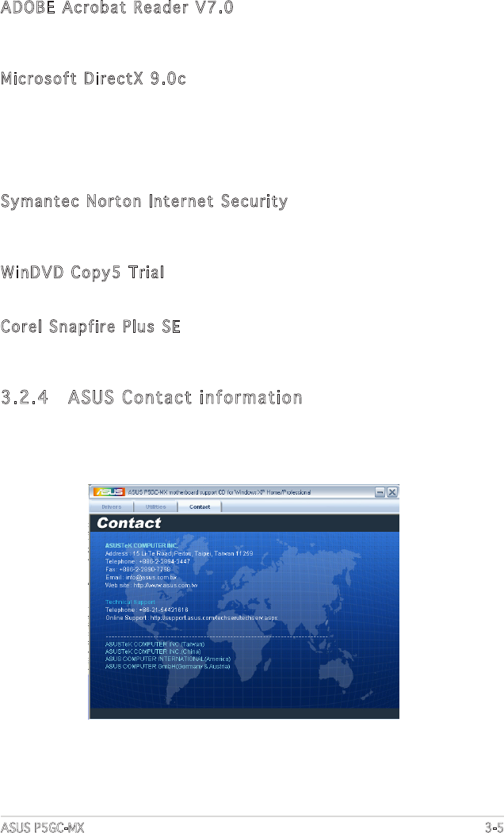Click the Address 15 Li-Te Road line
The image size is (504, 833).
pyautogui.click(x=179, y=553)
